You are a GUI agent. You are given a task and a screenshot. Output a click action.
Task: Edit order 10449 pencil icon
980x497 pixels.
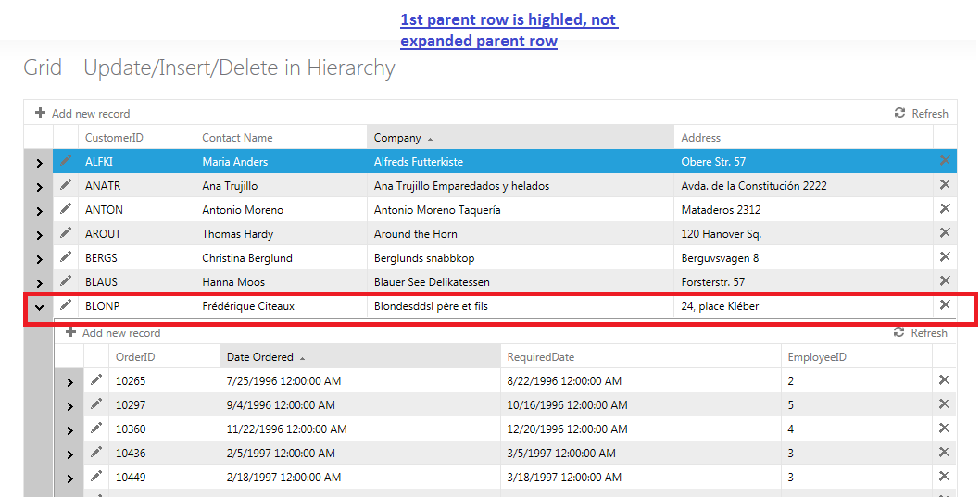[96, 476]
